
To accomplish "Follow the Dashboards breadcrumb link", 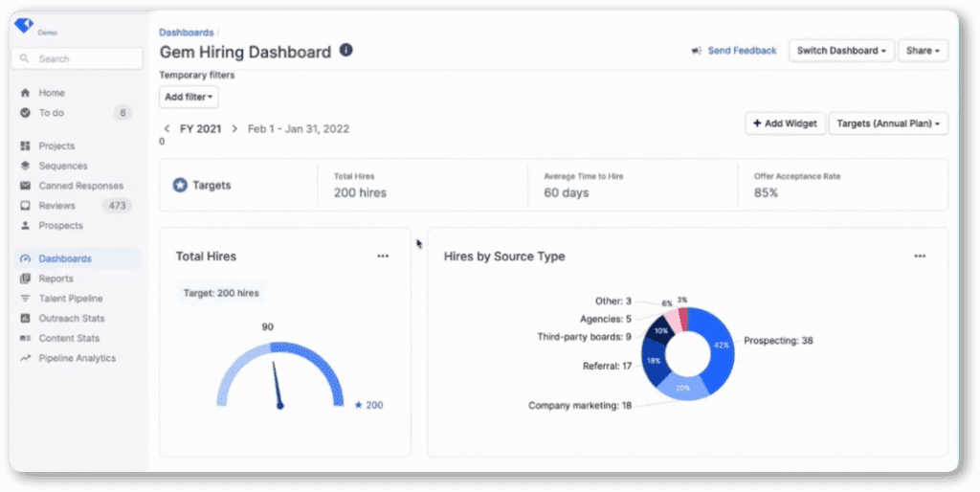I will [x=186, y=33].
